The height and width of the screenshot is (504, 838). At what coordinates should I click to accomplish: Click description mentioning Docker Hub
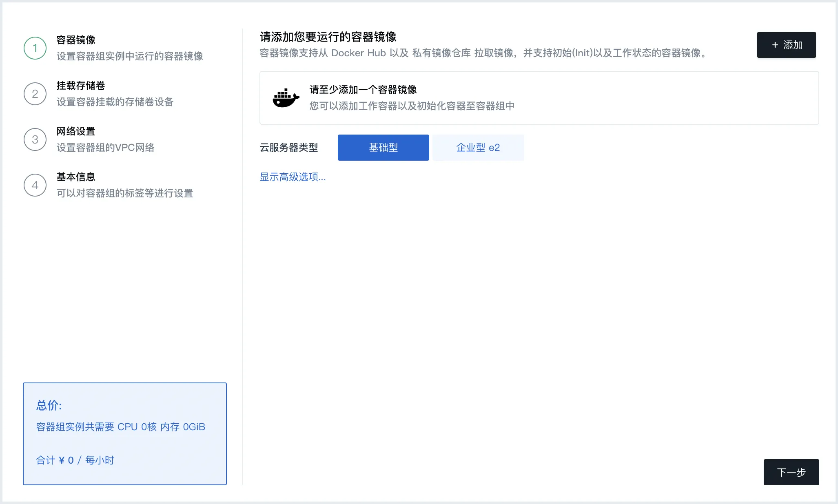pos(484,53)
